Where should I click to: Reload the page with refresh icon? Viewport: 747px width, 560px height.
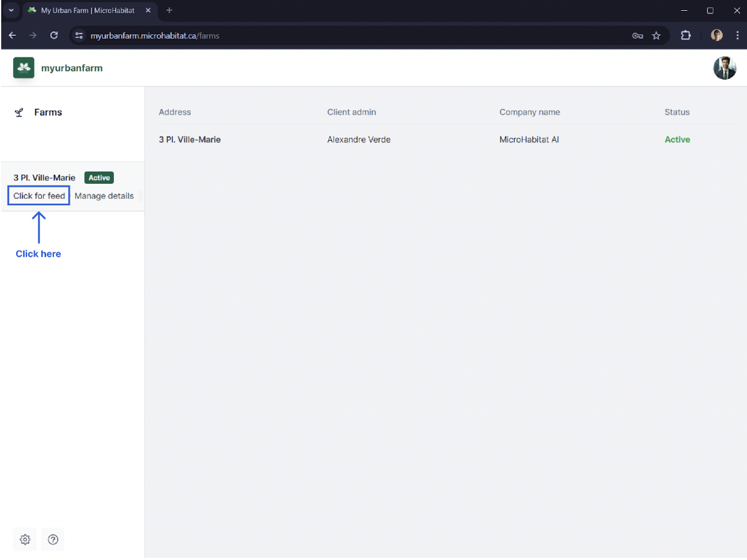click(x=54, y=35)
